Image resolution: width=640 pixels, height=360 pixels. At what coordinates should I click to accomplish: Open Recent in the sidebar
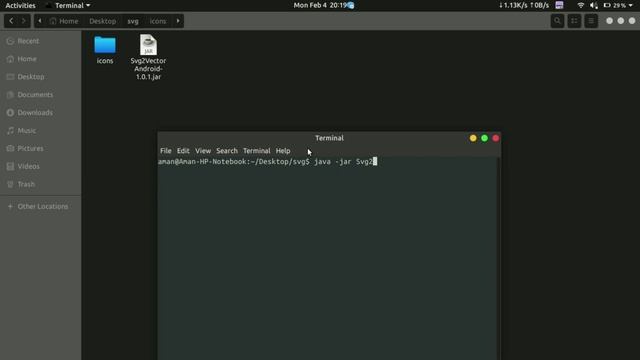[x=40, y=41]
